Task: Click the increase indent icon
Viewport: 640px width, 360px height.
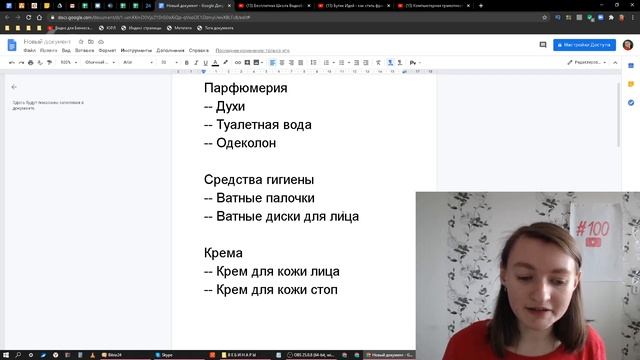Action: 366,62
